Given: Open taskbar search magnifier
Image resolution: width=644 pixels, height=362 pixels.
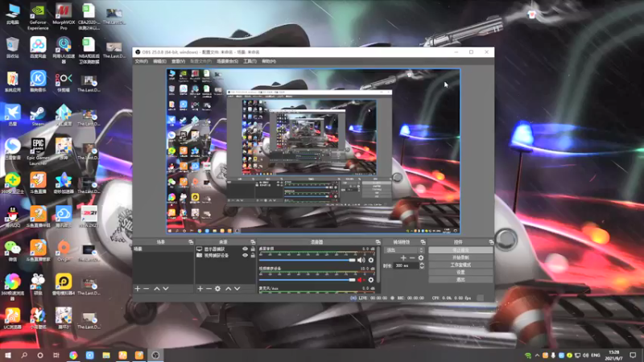Looking at the screenshot, I should click(x=24, y=355).
